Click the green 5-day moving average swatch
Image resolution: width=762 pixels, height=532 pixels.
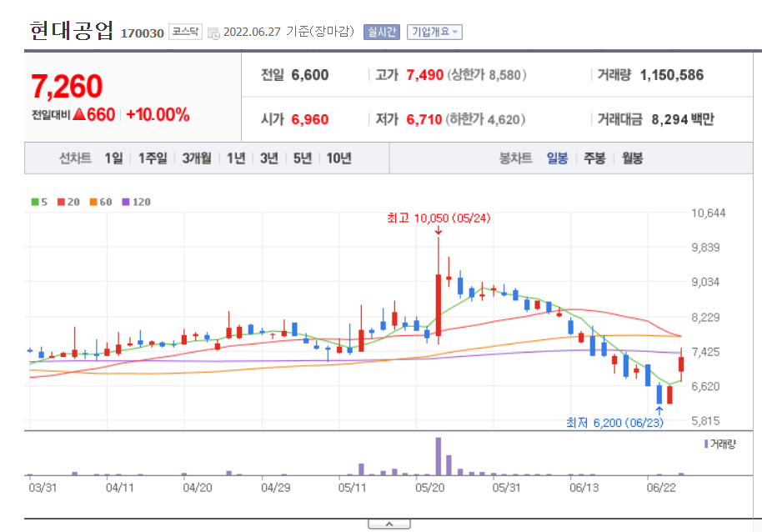(x=35, y=202)
